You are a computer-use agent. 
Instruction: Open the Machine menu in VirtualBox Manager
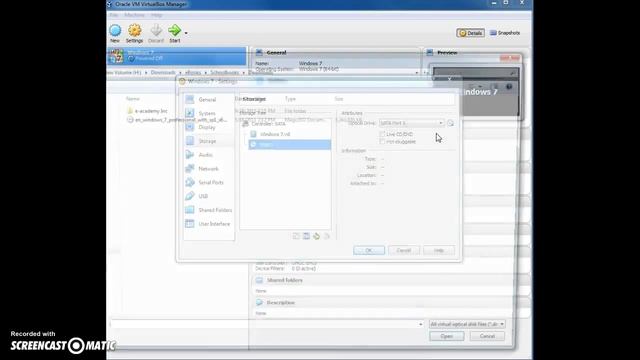(x=134, y=15)
